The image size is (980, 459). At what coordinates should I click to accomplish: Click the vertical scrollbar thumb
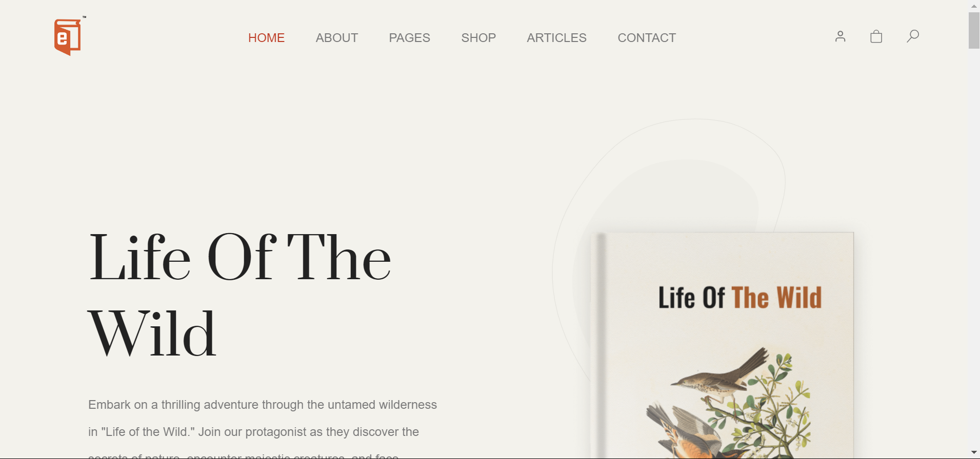(x=974, y=30)
